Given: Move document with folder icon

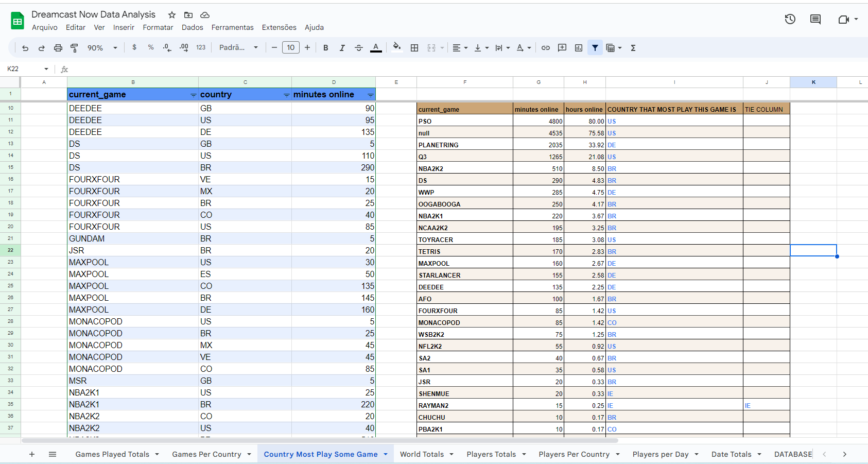Looking at the screenshot, I should pos(188,15).
